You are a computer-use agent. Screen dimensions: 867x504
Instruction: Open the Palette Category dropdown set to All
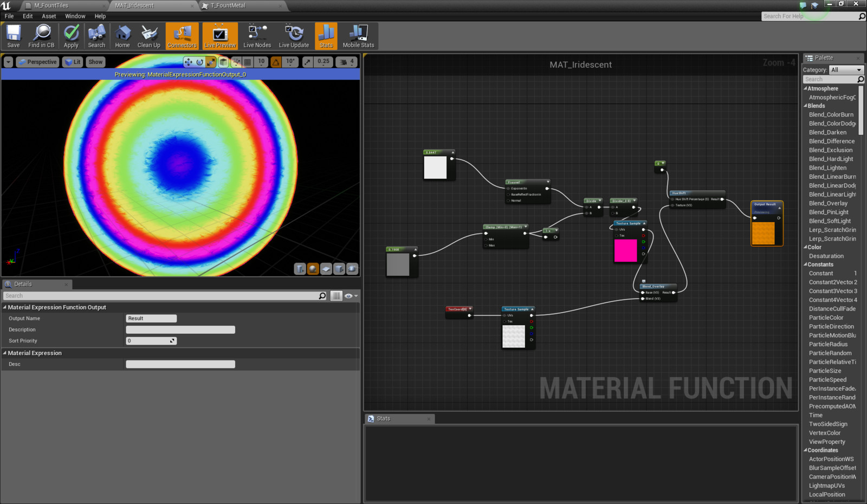[x=846, y=70]
